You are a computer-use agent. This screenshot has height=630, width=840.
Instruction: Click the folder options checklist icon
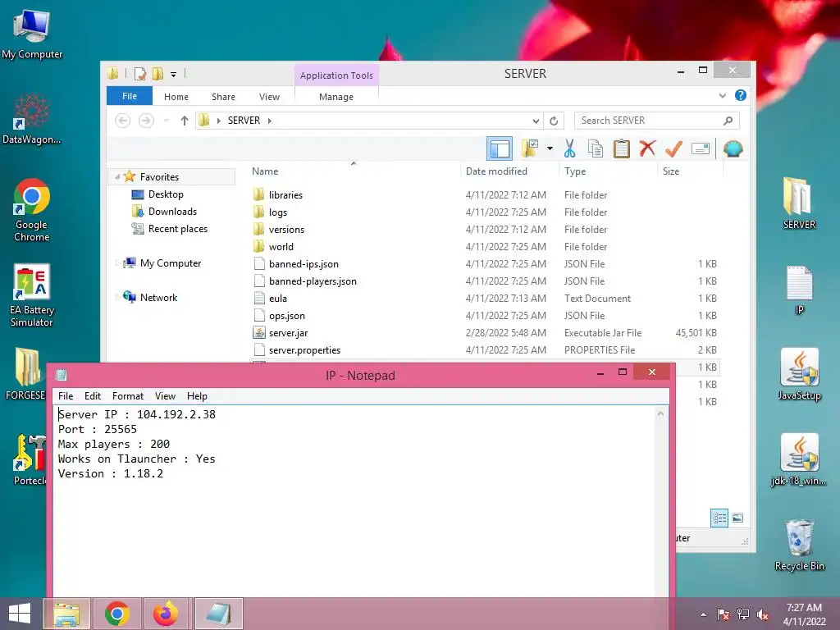click(530, 148)
